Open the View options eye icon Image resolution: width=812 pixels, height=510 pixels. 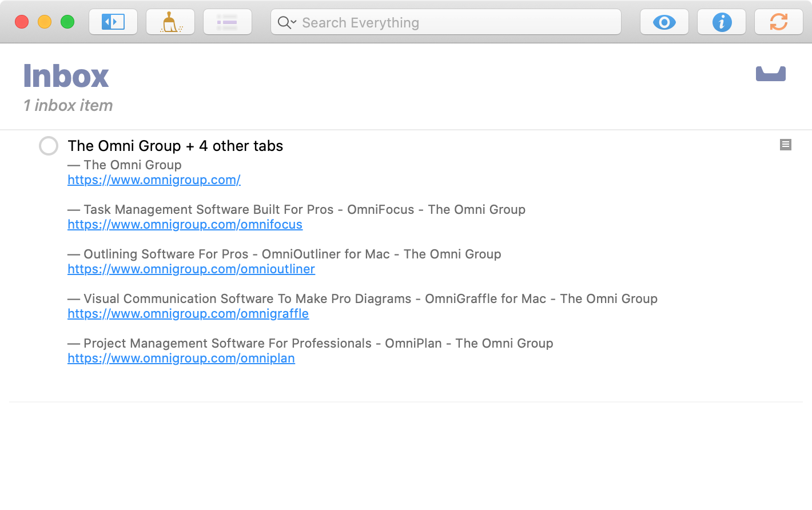click(664, 22)
